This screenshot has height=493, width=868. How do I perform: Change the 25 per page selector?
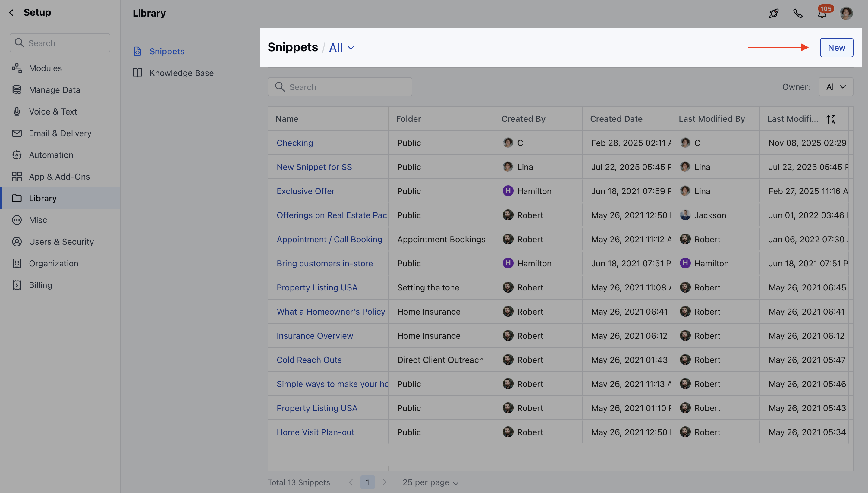pyautogui.click(x=430, y=482)
